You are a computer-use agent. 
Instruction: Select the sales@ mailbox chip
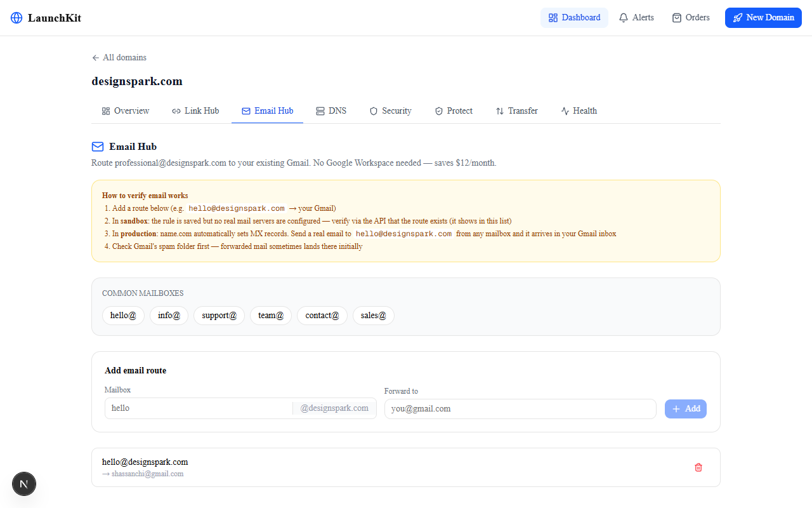click(x=374, y=316)
